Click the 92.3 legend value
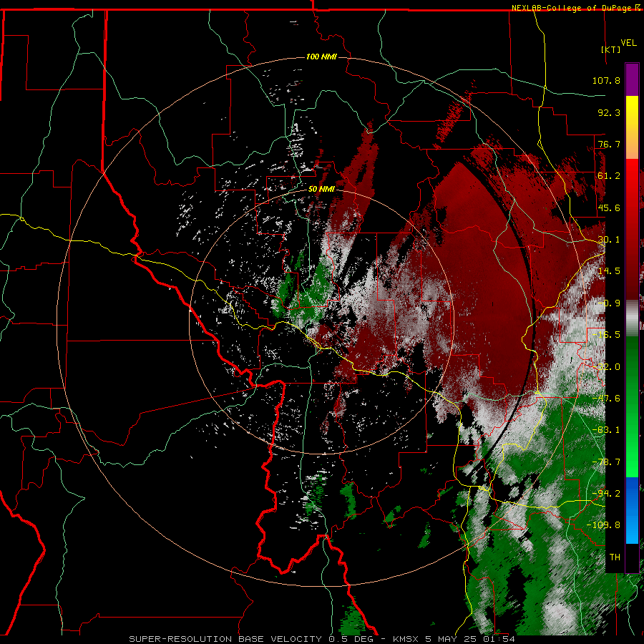Viewport: 644px width, 644px height. click(609, 112)
